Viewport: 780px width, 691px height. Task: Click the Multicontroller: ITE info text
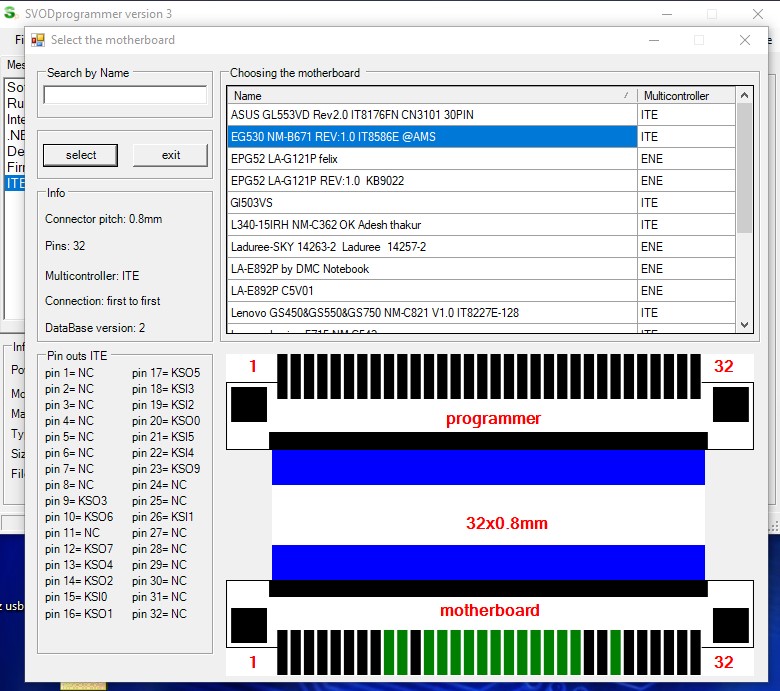(92, 276)
